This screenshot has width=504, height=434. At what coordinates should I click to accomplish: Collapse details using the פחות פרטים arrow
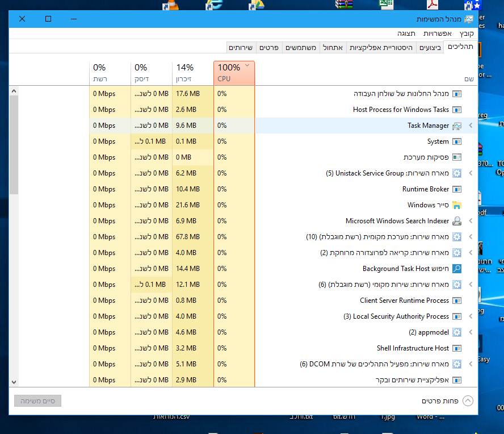[x=468, y=401]
